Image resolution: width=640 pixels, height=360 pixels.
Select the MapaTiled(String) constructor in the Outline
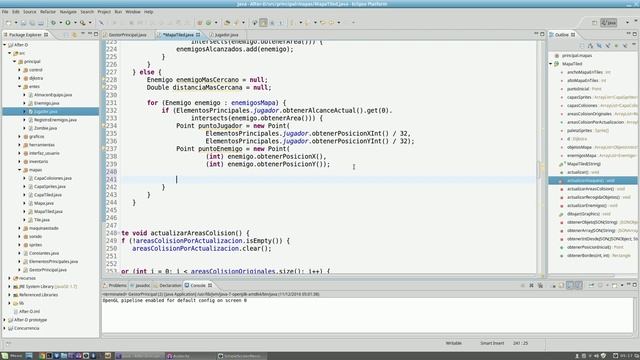tap(583, 164)
